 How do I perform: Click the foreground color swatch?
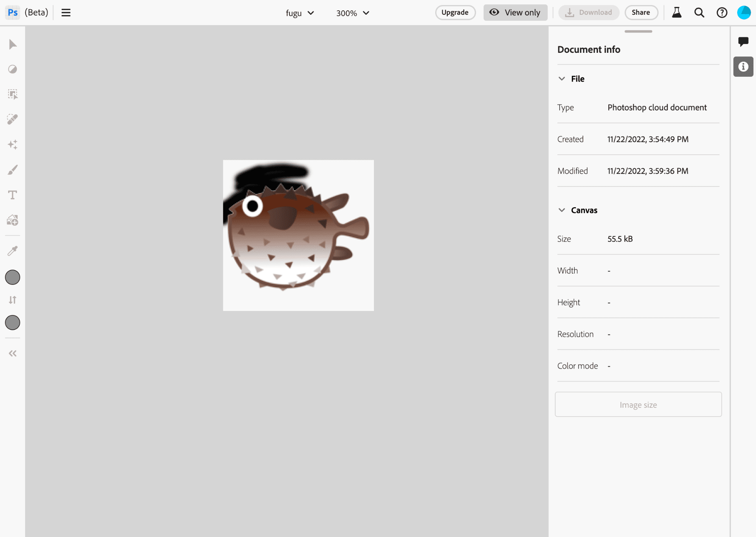coord(13,277)
